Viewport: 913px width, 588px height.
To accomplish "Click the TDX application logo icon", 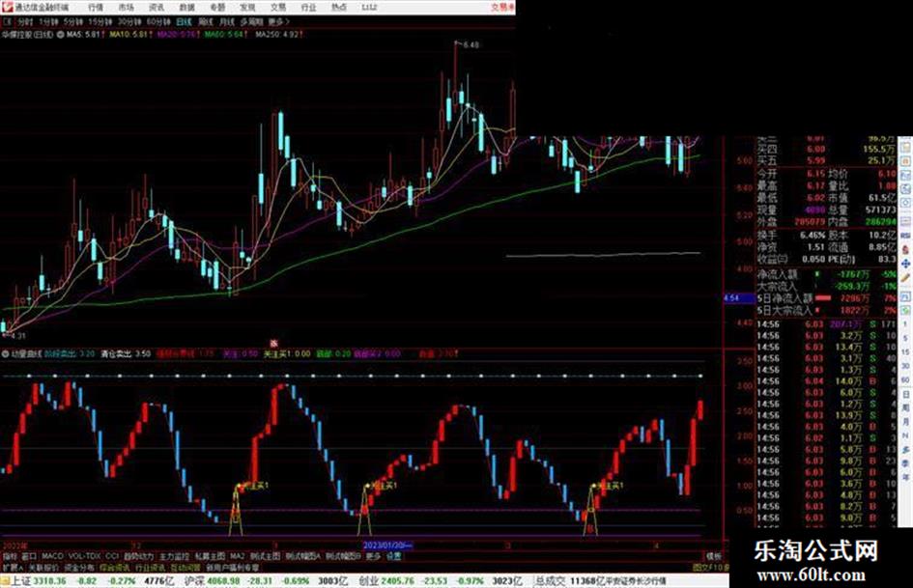I will (7, 7).
